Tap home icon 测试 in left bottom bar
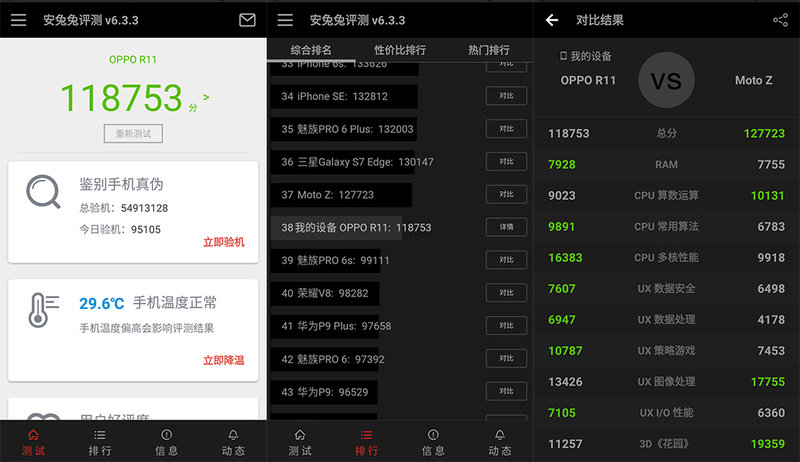Viewport: 800px width, 462px height. coord(33,435)
